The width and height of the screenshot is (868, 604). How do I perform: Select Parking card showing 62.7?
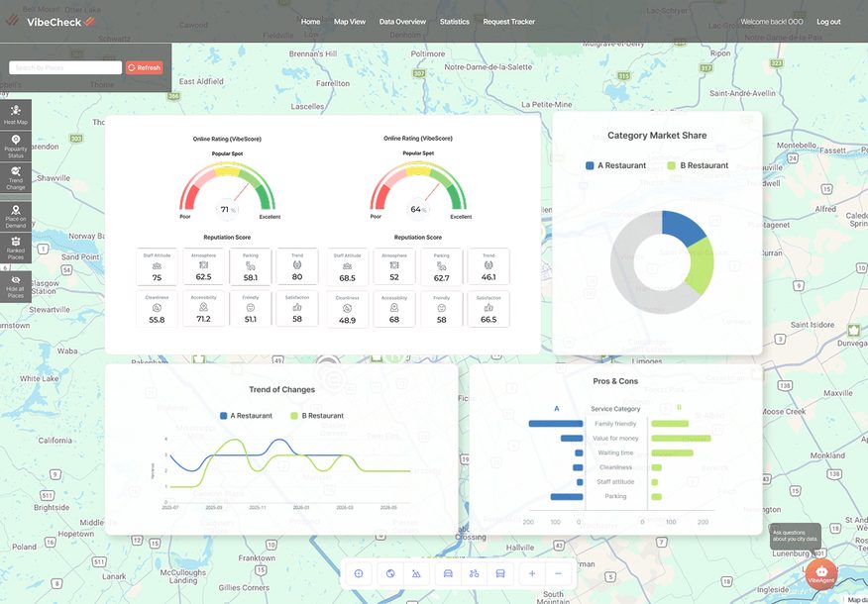(x=441, y=267)
